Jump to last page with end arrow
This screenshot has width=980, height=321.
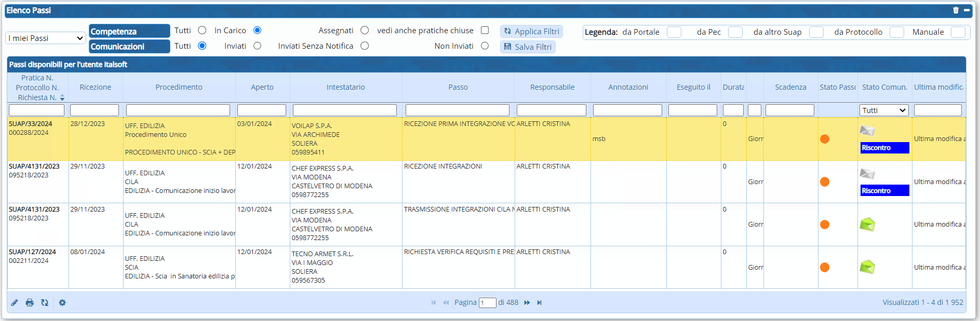tap(540, 303)
